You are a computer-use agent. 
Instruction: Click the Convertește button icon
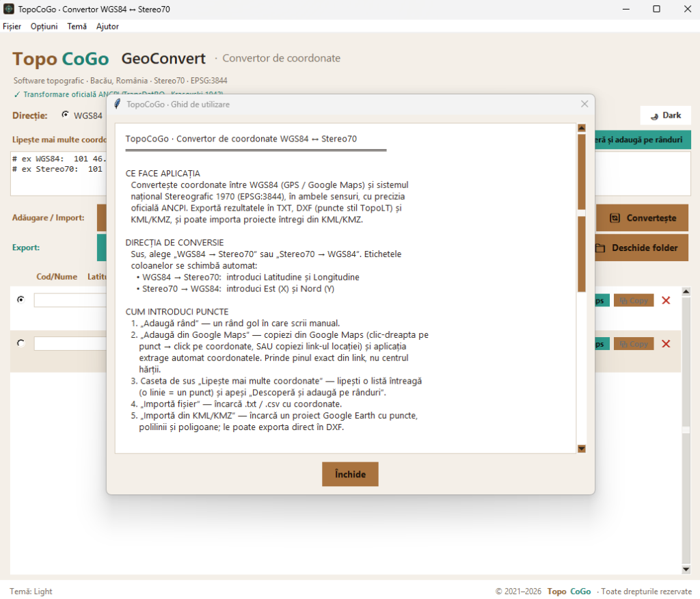point(615,218)
